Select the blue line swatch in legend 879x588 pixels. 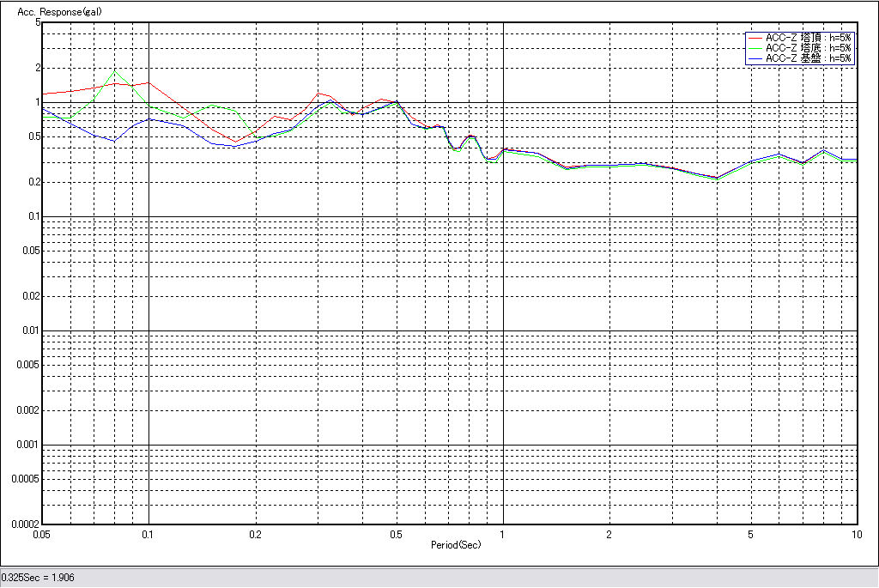pyautogui.click(x=755, y=58)
